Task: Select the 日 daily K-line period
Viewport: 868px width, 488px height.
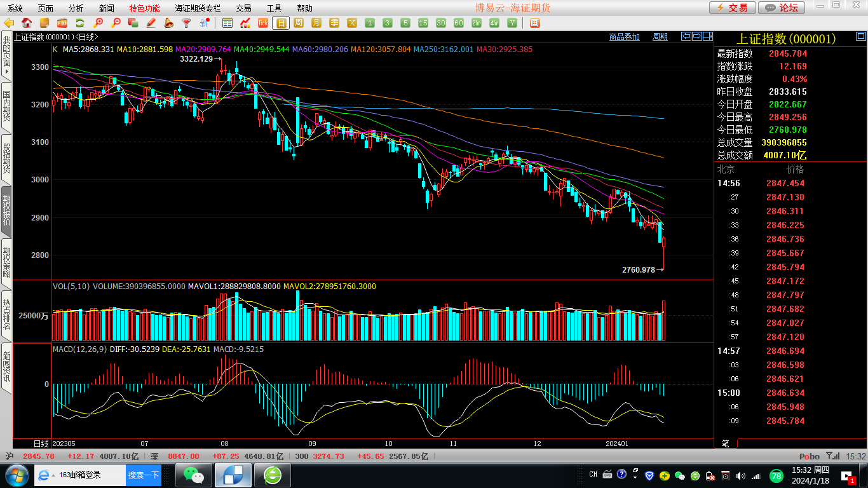Action: 281,23
